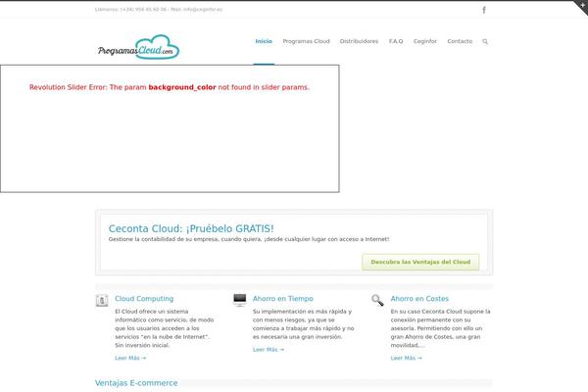Open the Programas Cloud menu
Screen dimensions: 588x392
coord(306,41)
